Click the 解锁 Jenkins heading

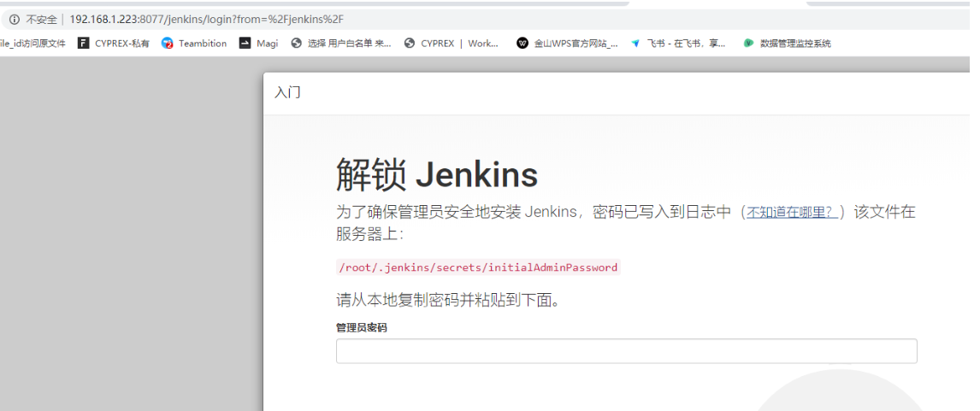[437, 174]
